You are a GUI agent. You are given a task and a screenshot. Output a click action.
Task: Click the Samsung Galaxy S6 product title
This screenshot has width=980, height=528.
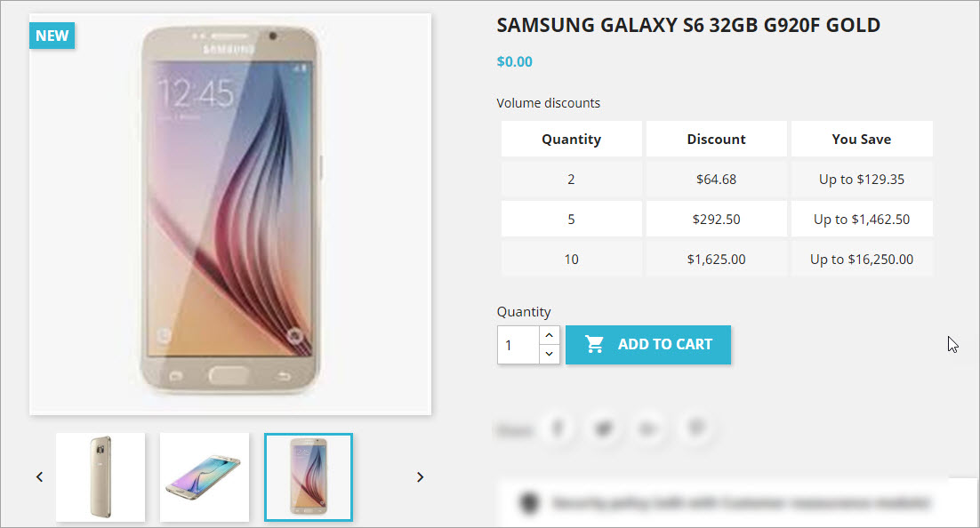point(688,26)
